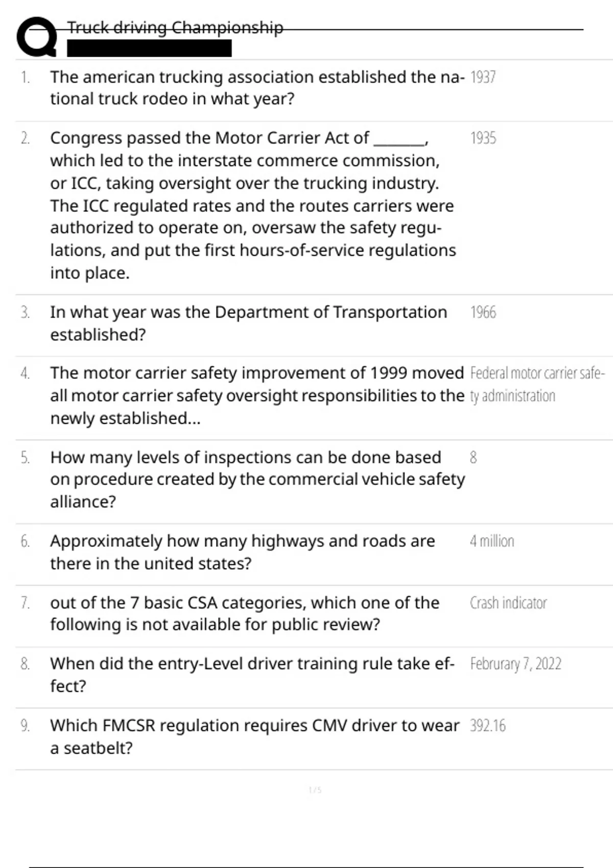Click the Quizlet Q logo icon
Viewport: 613px width, 868px height.
click(37, 37)
